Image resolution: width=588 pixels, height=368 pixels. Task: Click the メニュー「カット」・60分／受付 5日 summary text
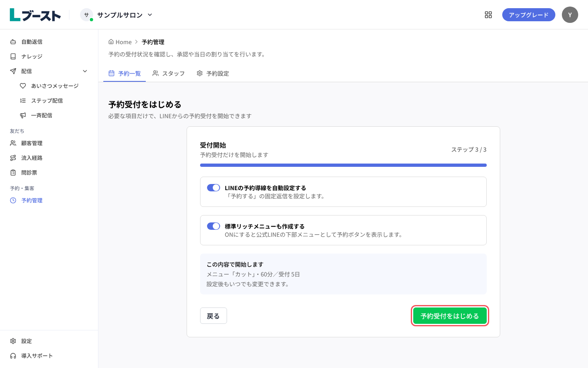pos(253,274)
